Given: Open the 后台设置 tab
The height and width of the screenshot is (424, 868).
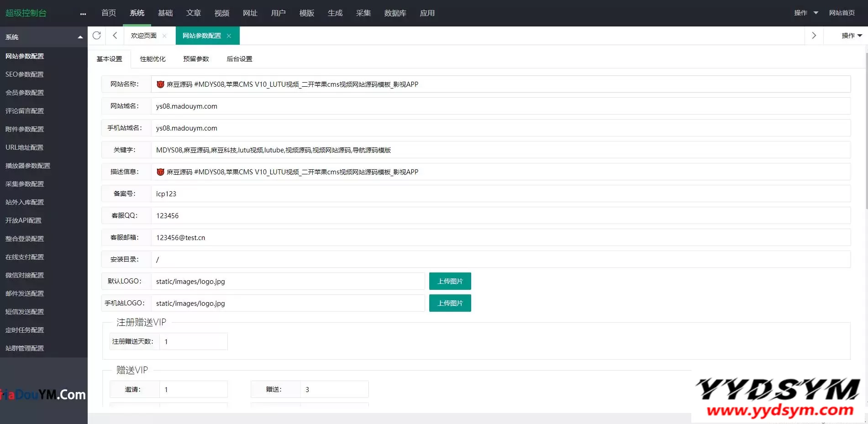Looking at the screenshot, I should pos(239,59).
